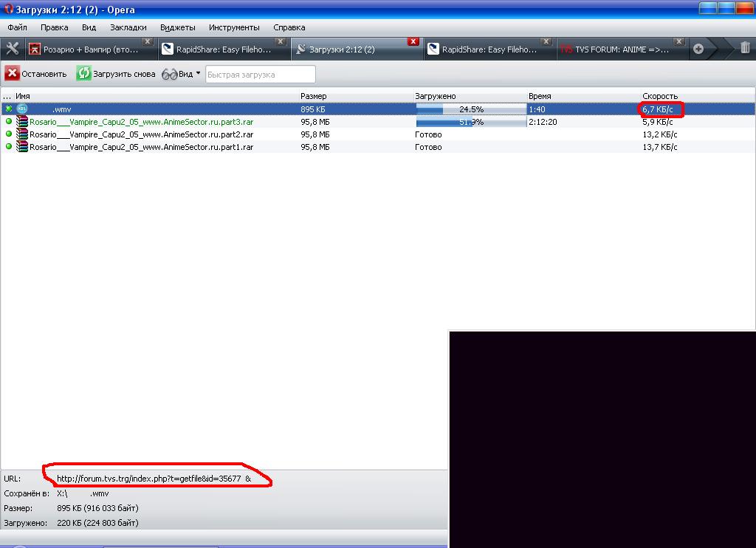Click the new tab plus button

698,49
